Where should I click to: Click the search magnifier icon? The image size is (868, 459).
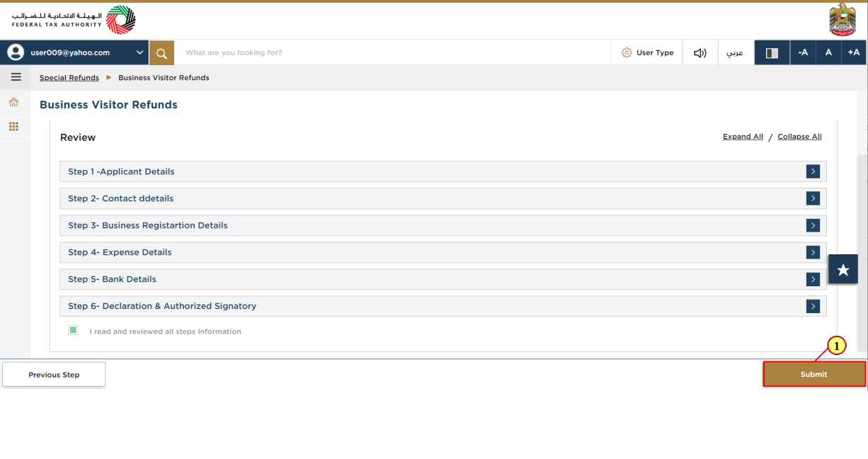coord(161,53)
